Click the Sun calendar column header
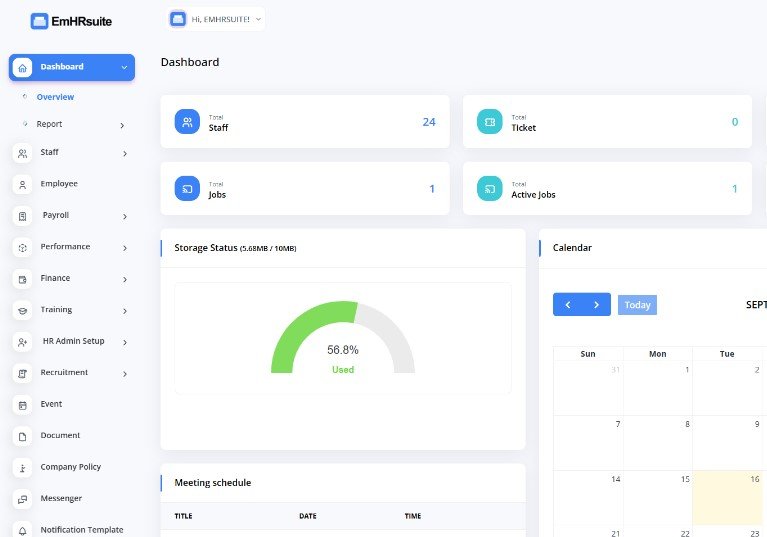767x537 pixels. [588, 354]
